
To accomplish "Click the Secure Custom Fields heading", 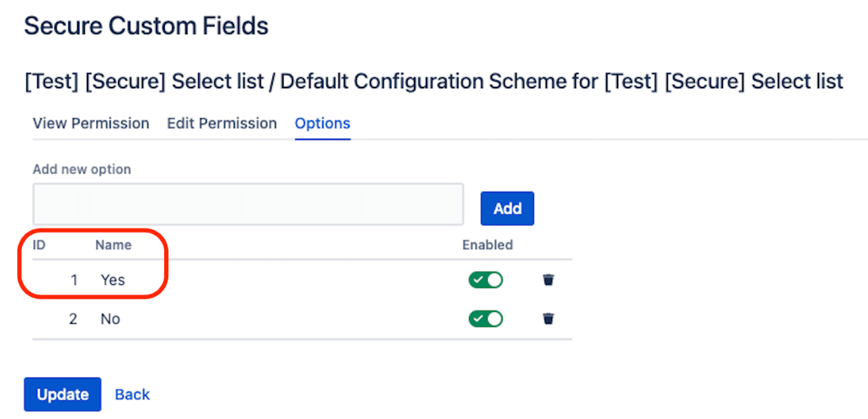I will pos(146,26).
